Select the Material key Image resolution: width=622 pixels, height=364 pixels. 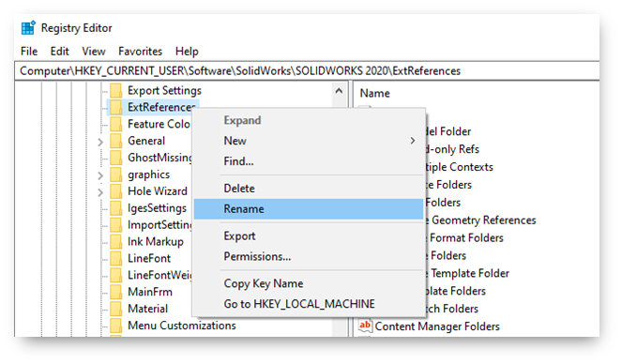147,309
